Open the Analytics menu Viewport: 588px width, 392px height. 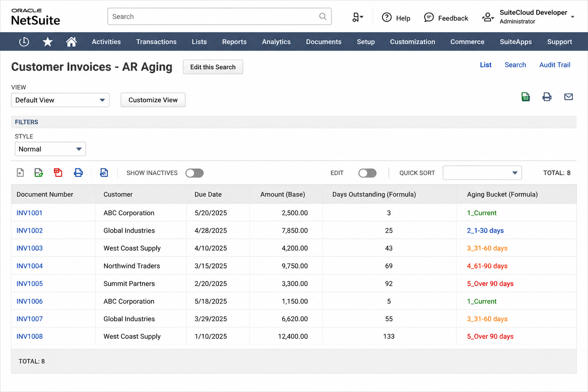(276, 42)
